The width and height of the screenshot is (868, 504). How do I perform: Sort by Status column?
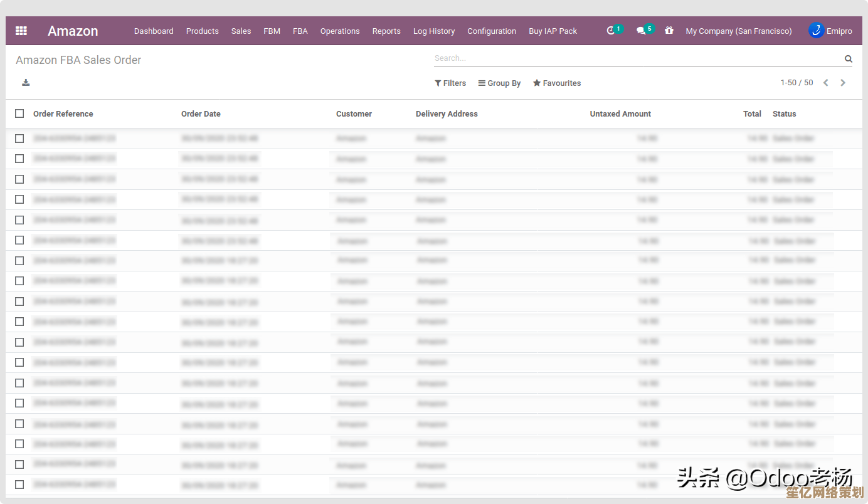pyautogui.click(x=784, y=114)
